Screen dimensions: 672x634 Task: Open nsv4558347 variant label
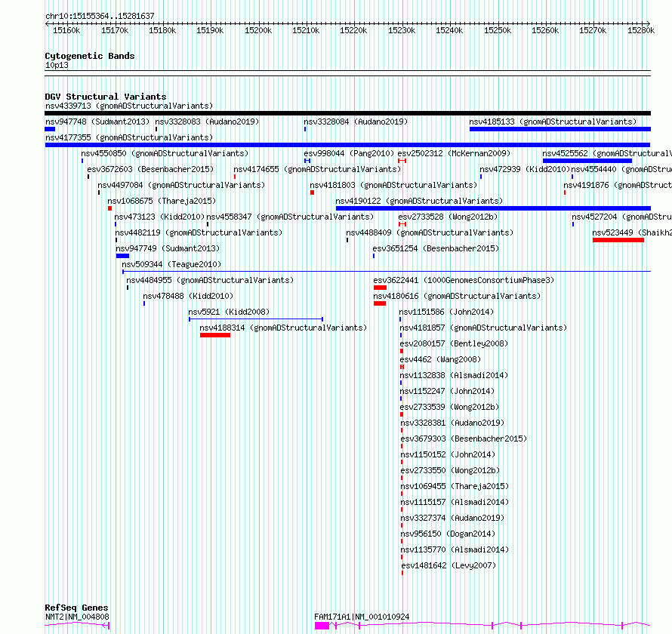pos(290,217)
